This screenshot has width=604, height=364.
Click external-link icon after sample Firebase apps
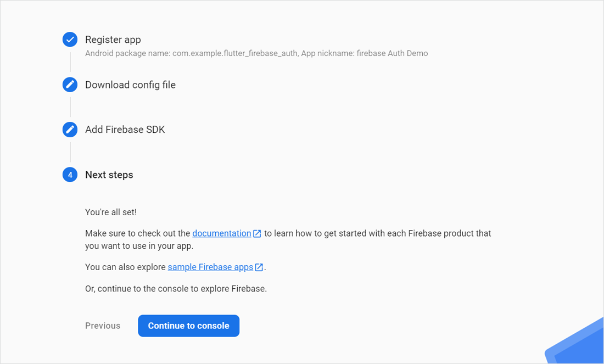coord(259,267)
